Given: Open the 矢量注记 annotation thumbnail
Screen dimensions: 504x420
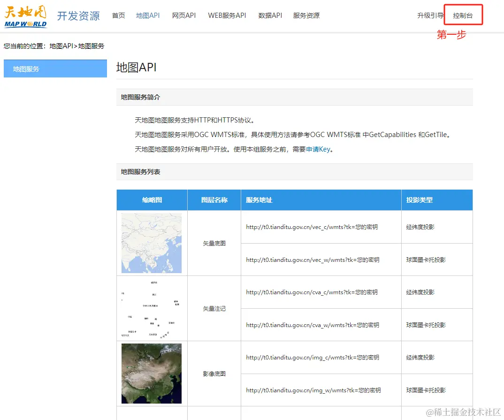Looking at the screenshot, I should [152, 308].
